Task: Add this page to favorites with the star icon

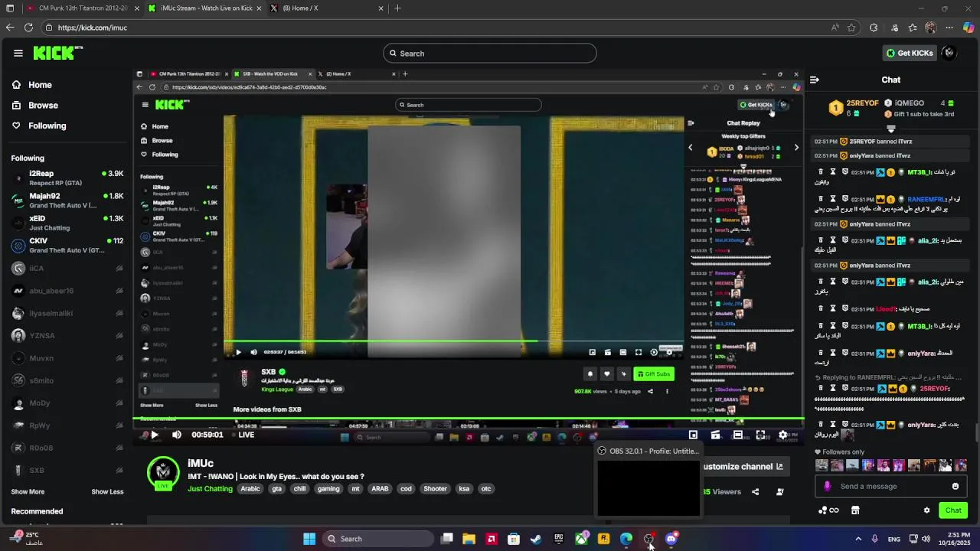Action: (x=851, y=28)
